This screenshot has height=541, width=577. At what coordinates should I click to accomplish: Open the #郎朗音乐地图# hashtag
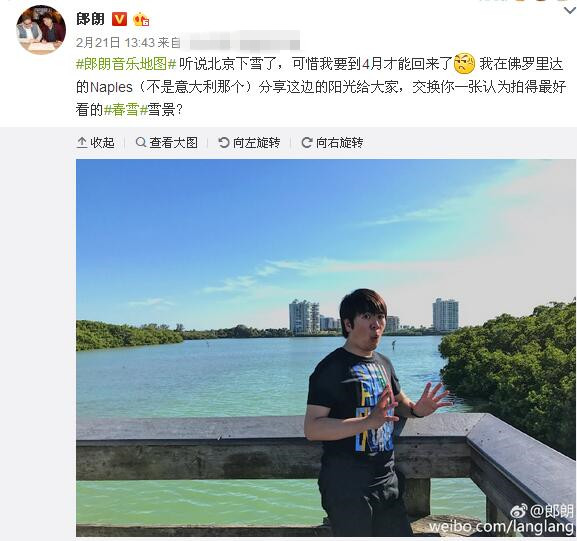(x=126, y=64)
